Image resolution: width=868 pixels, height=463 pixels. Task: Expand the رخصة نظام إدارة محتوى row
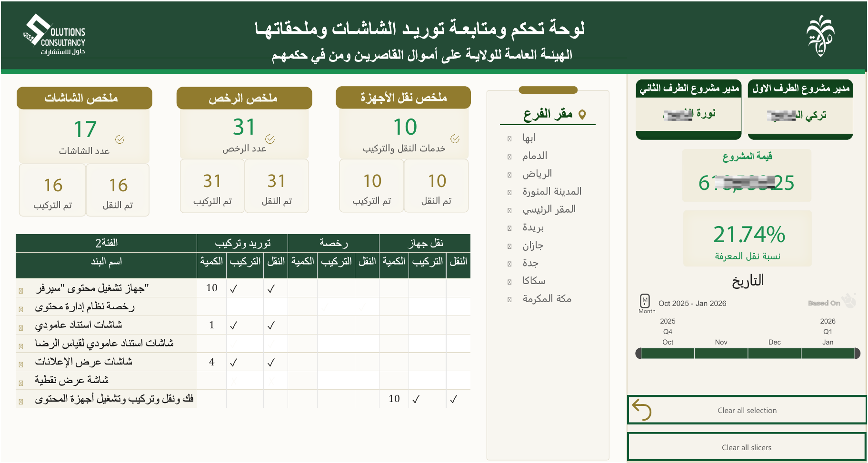(21, 309)
